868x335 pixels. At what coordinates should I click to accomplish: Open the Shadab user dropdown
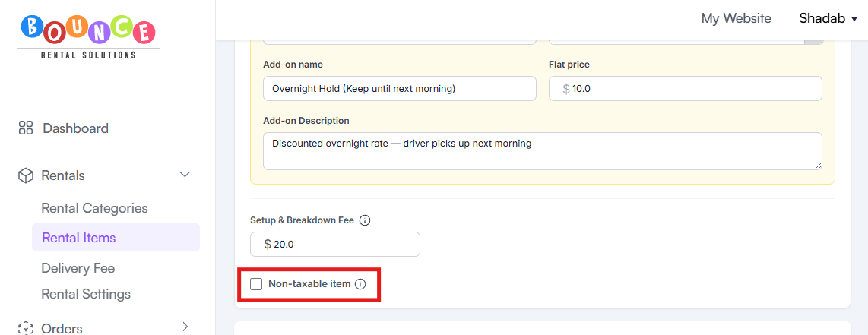828,18
